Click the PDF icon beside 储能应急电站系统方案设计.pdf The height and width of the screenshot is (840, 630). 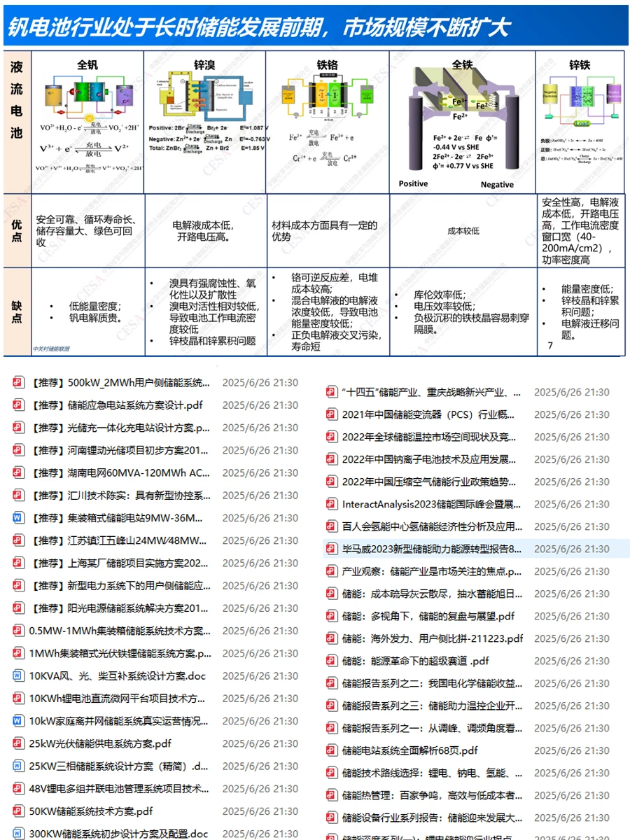15,406
